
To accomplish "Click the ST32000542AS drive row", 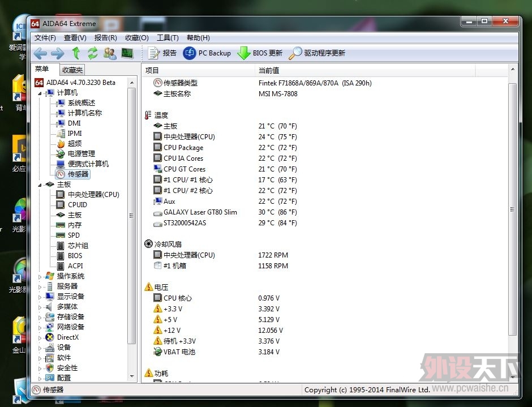I will pos(325,223).
